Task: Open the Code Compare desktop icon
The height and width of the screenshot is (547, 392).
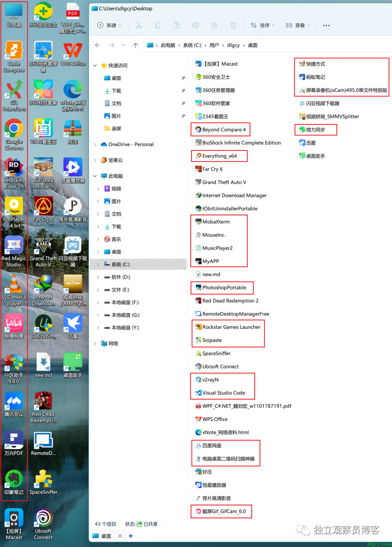Action: [x=14, y=57]
